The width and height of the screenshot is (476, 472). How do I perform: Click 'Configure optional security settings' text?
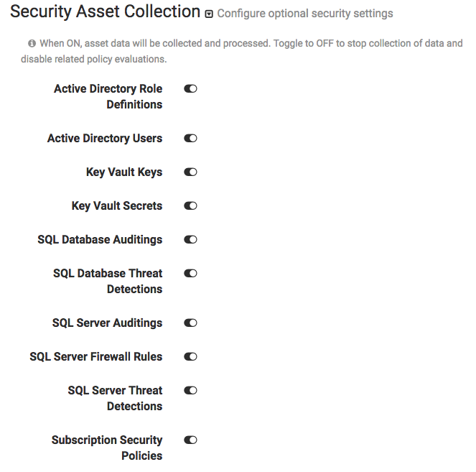[x=305, y=14]
